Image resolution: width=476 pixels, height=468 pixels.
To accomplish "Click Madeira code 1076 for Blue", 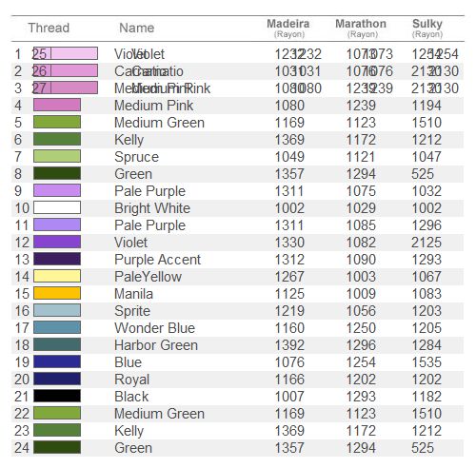I will click(289, 362).
